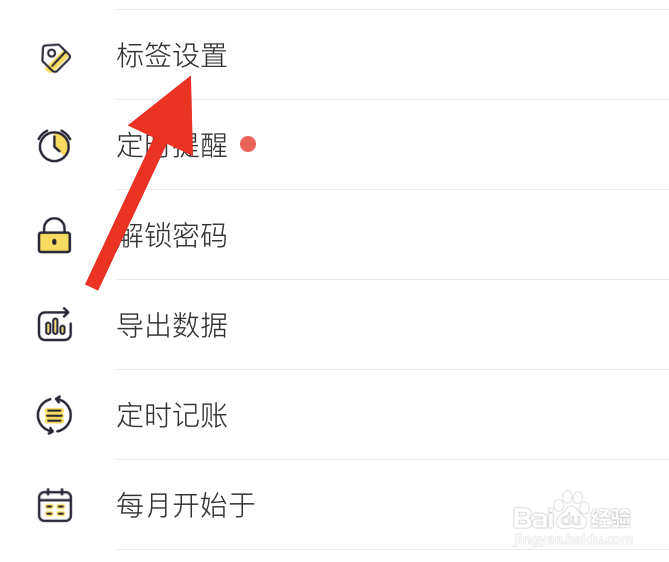Tap the red notification dot beside 定时提醒
669x562 pixels.
pyautogui.click(x=248, y=144)
